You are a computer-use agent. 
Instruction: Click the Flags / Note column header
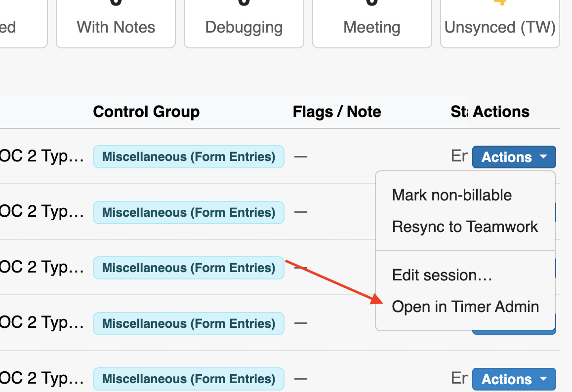337,112
